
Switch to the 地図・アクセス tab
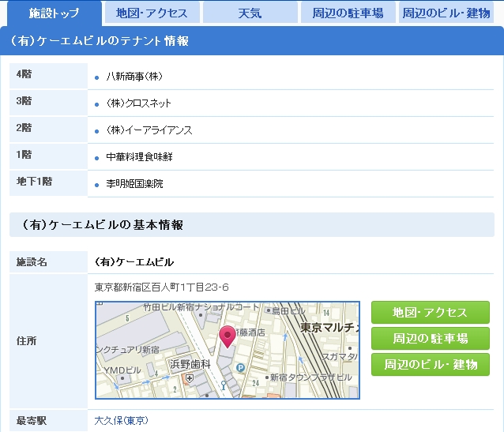pyautogui.click(x=152, y=13)
